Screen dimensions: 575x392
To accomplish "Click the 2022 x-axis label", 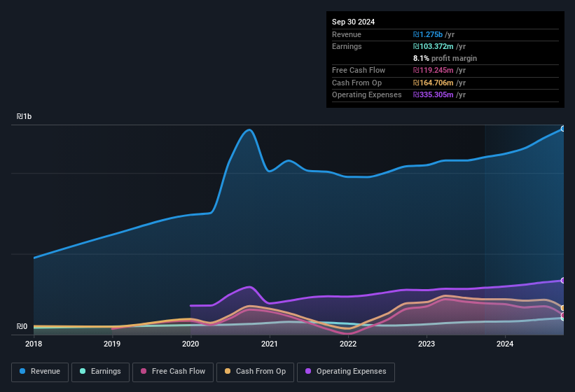I will coord(348,344).
